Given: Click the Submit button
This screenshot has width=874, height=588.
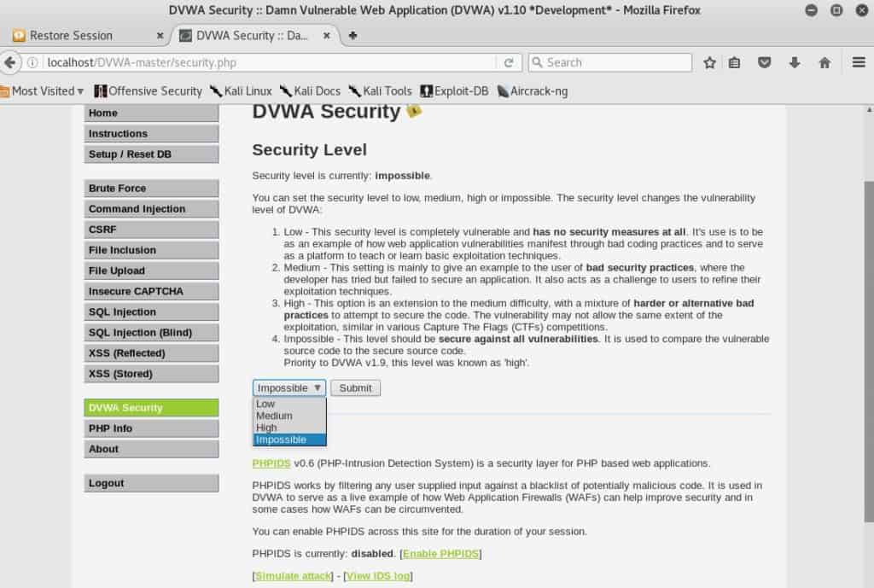Looking at the screenshot, I should click(355, 388).
